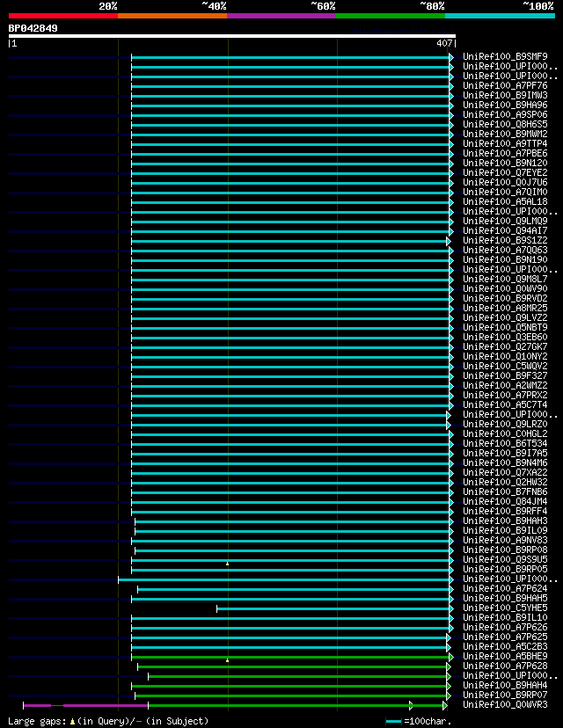Click the UniRef100_C5YHE5 entry

505,608
